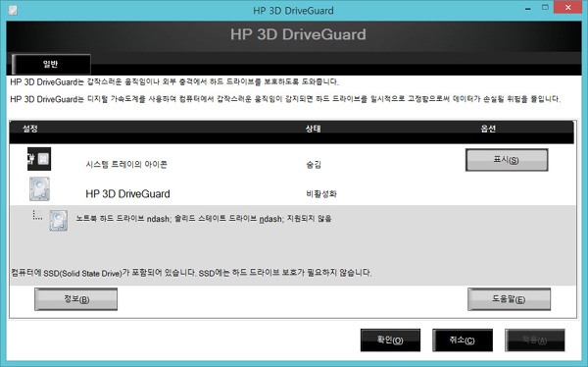Click the SSD(Solid State Drive) notice text

[x=191, y=273]
